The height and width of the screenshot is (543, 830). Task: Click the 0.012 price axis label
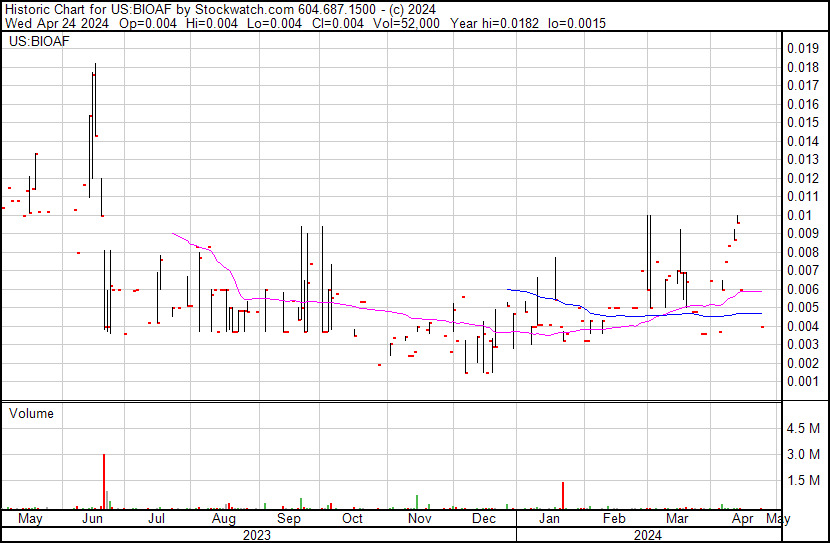pos(802,178)
